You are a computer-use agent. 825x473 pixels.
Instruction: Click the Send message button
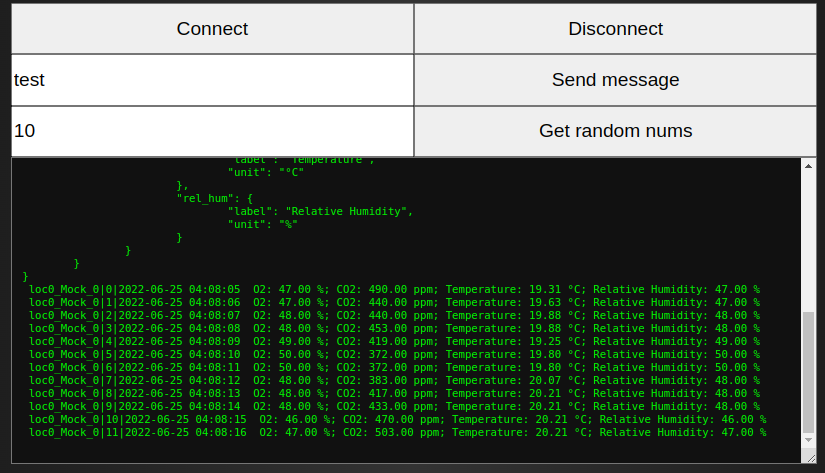[615, 80]
